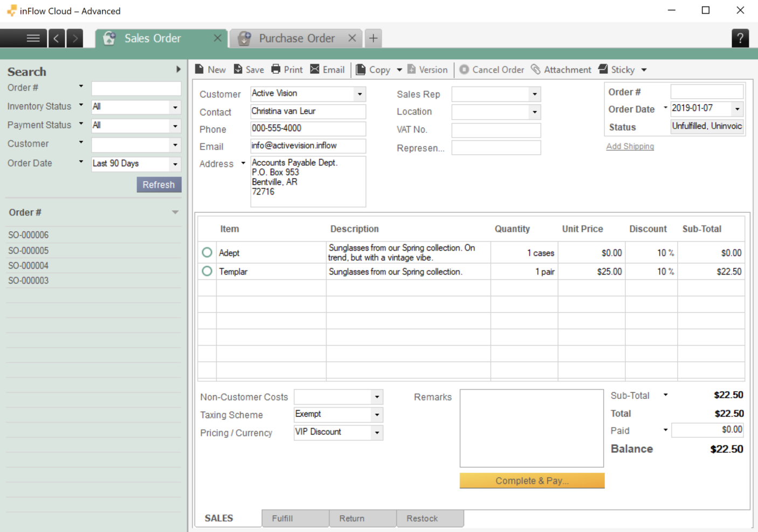Click the Sticky note tool

(617, 70)
